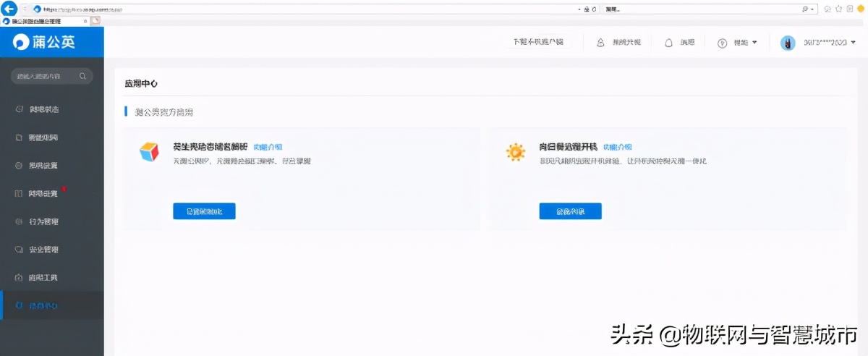This screenshot has width=868, height=356.
Task: Select the open browser tab
Action: pos(45,21)
